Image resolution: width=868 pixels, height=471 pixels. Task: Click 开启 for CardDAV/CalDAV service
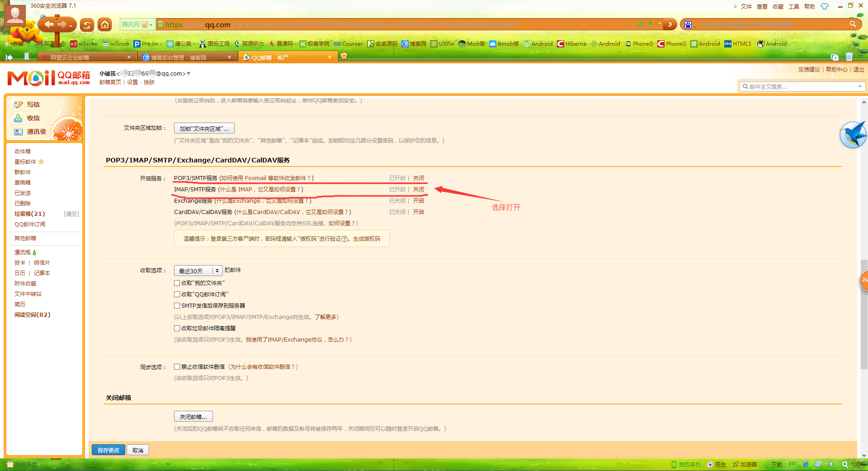(x=418, y=212)
